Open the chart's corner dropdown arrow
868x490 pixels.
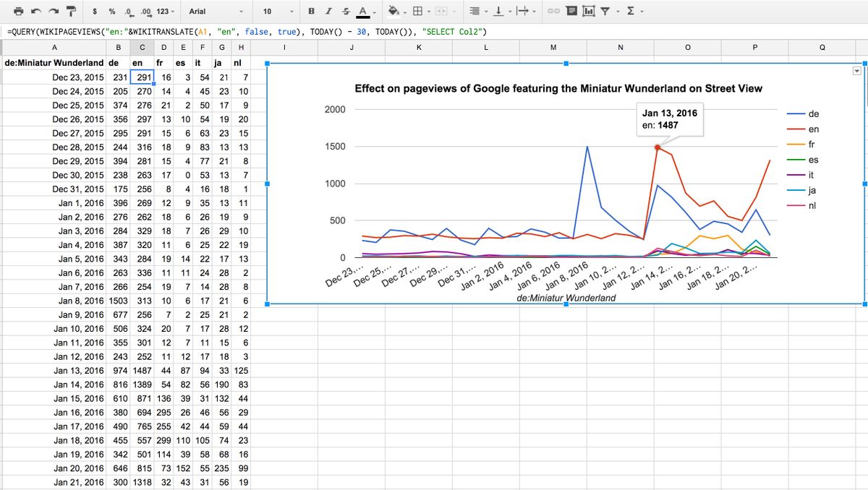pos(857,70)
